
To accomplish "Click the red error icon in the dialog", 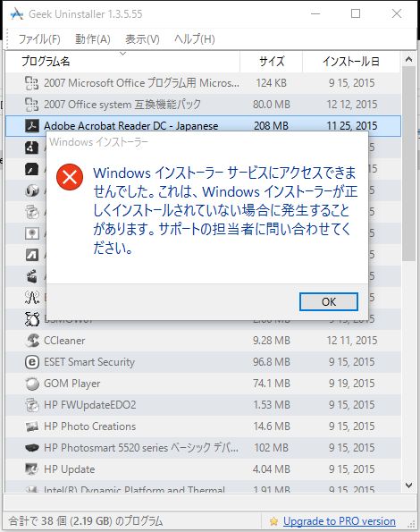I will tap(70, 177).
